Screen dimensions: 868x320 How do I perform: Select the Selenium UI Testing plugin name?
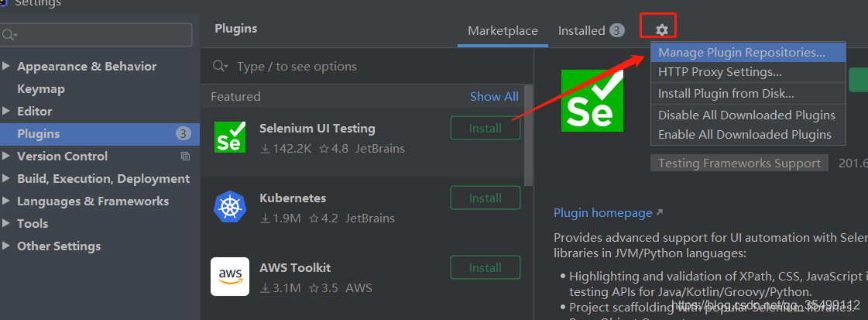coord(317,129)
